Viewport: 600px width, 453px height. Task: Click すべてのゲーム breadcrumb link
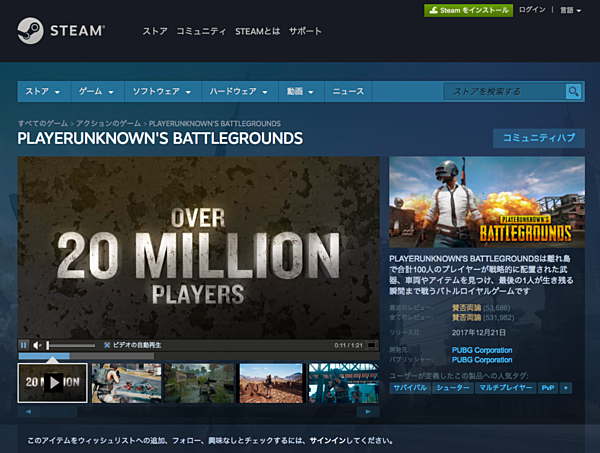point(42,124)
